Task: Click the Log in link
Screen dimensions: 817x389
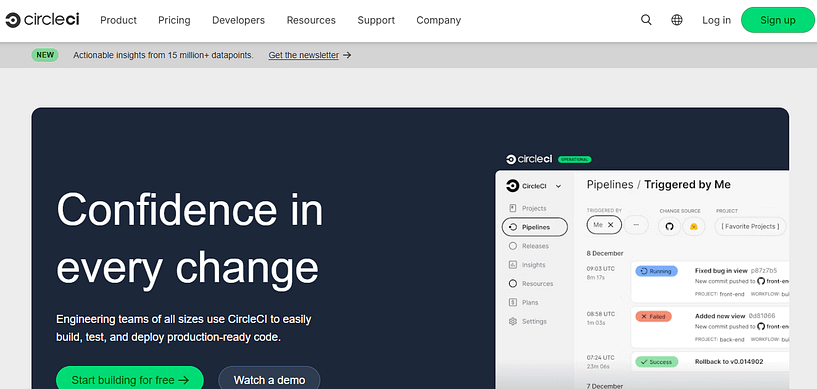Action: point(716,20)
